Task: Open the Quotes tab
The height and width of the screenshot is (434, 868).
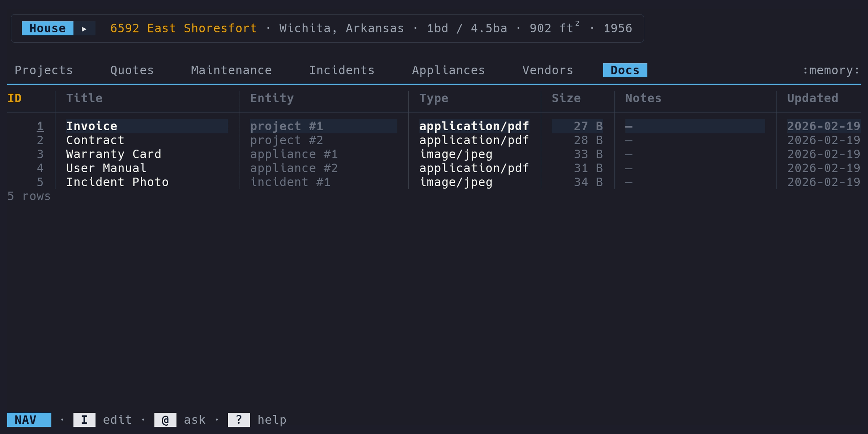Action: click(x=132, y=70)
